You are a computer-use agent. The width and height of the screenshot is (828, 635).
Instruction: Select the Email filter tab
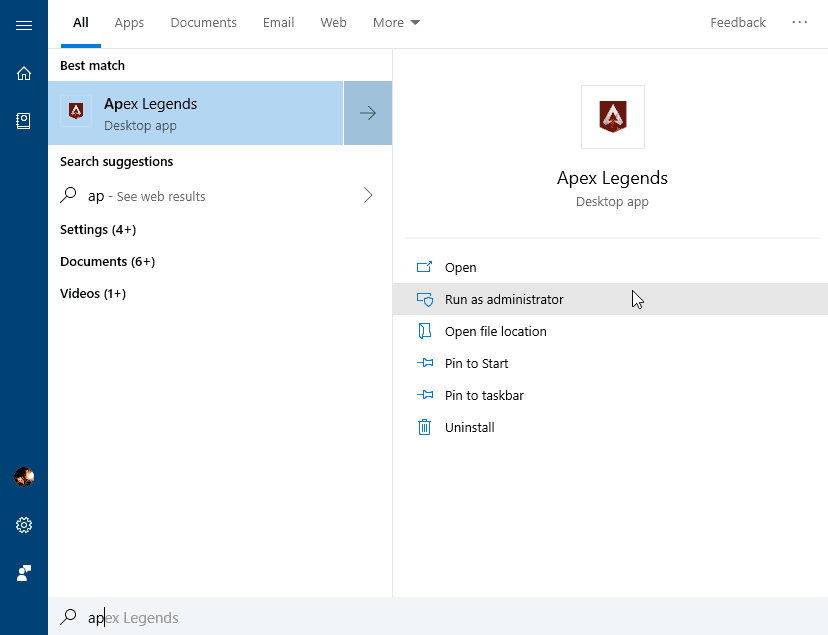[278, 22]
